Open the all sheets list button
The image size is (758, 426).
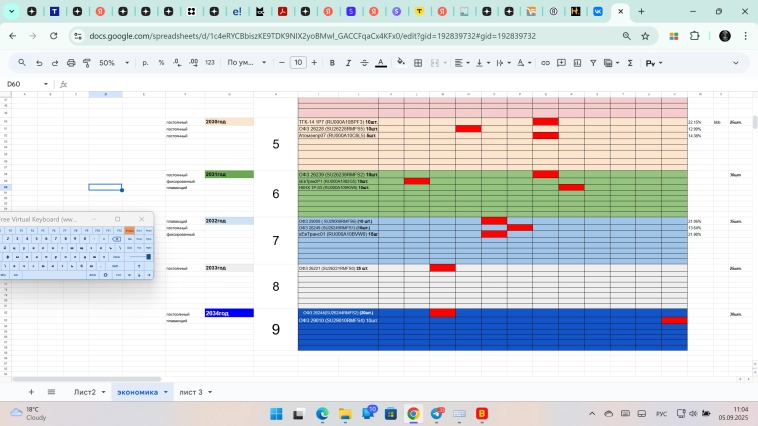pyautogui.click(x=51, y=392)
